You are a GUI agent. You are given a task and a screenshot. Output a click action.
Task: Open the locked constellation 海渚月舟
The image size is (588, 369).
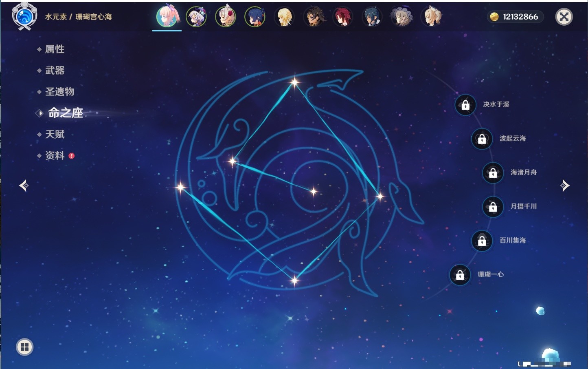[493, 172]
